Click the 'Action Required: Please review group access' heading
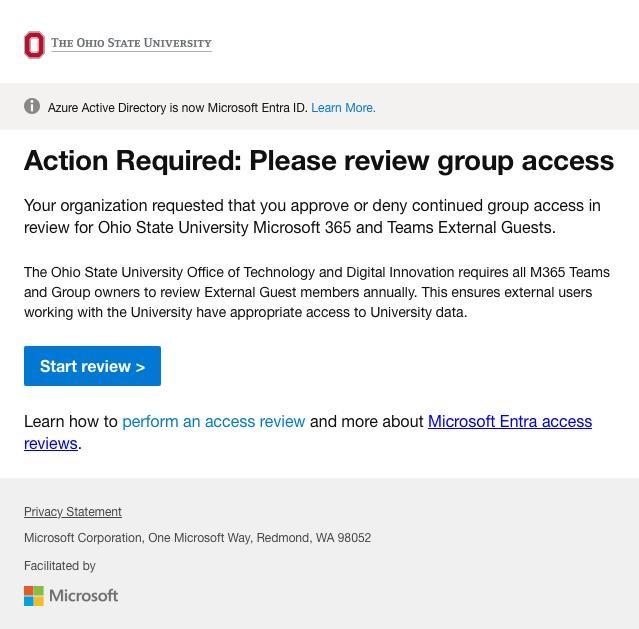This screenshot has width=639, height=629. coord(319,161)
